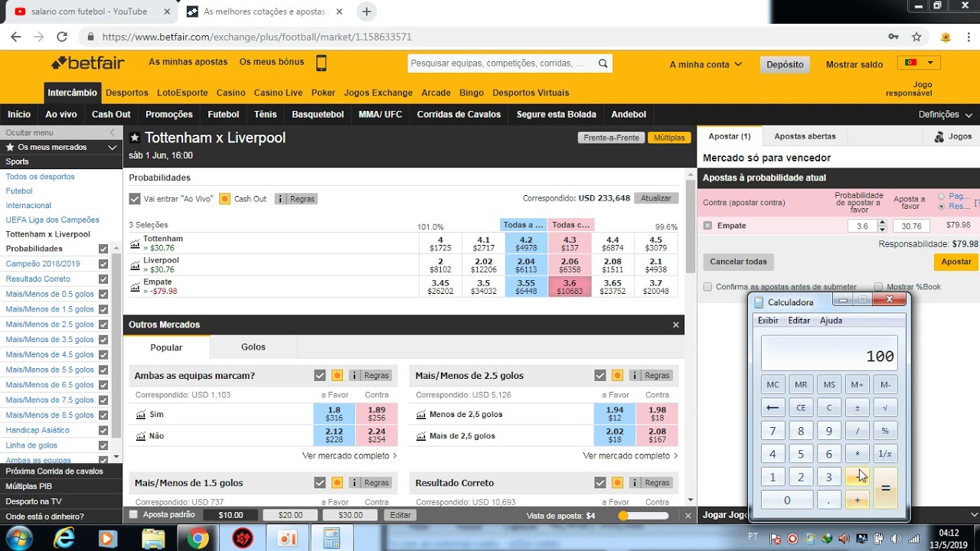The height and width of the screenshot is (551, 980).
Task: Remove the Empate bet with the X icon
Action: point(707,226)
